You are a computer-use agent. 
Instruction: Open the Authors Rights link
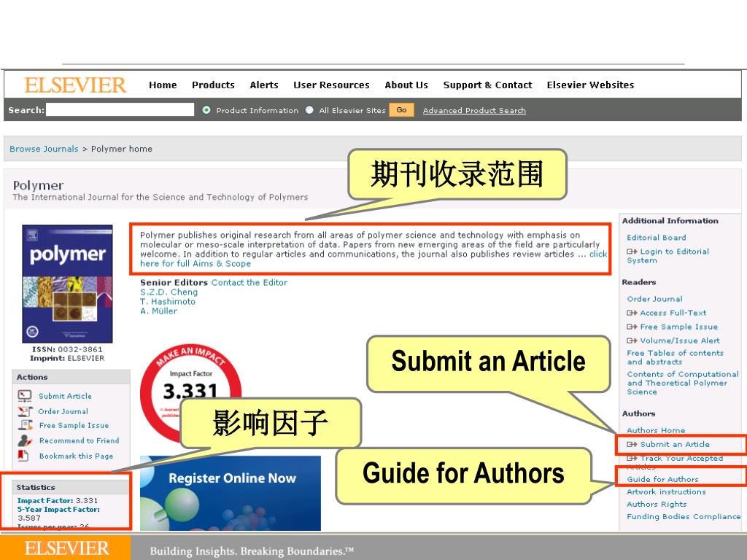[657, 505]
